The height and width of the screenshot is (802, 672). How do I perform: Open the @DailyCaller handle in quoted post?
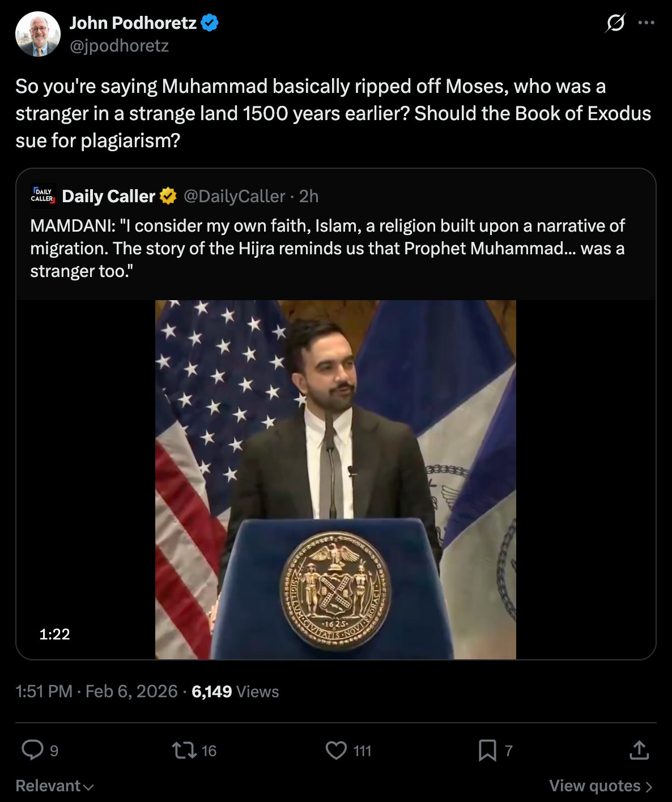tap(234, 196)
